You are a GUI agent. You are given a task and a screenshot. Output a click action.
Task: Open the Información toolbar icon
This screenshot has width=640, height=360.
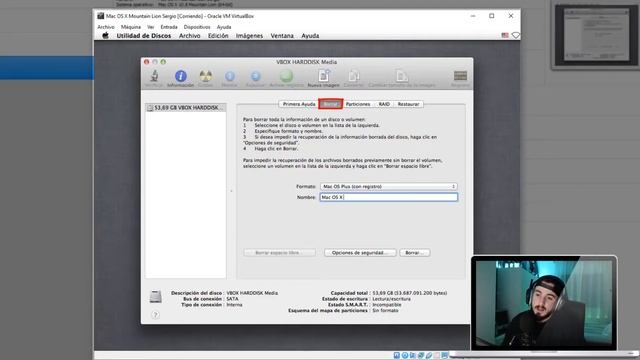tap(180, 76)
